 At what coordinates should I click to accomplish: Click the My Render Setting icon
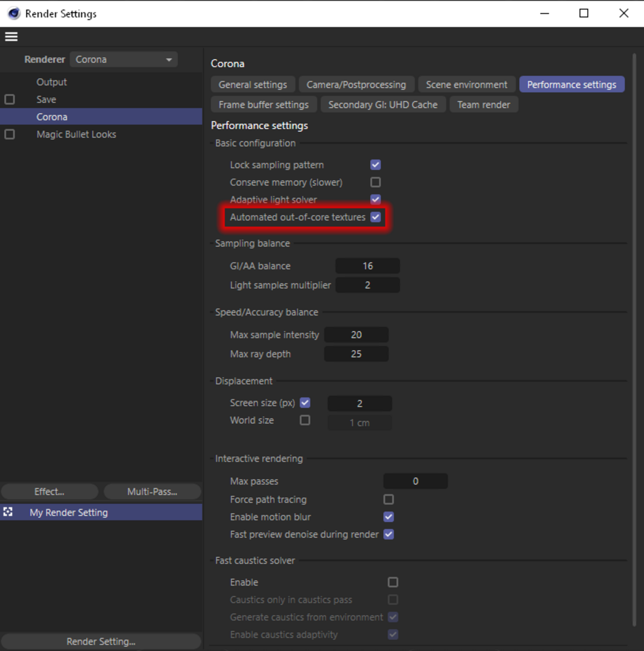click(x=9, y=512)
